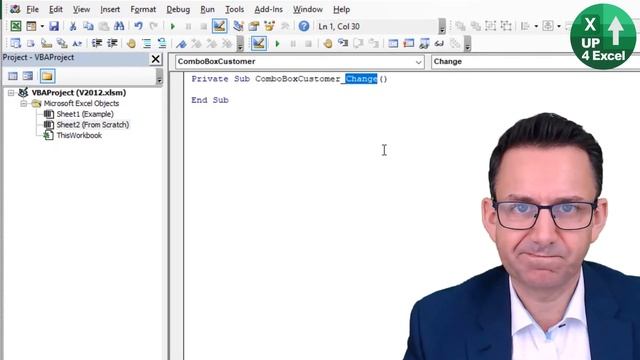Open the Immediate Window icon
This screenshot has height=360, width=640.
[409, 43]
